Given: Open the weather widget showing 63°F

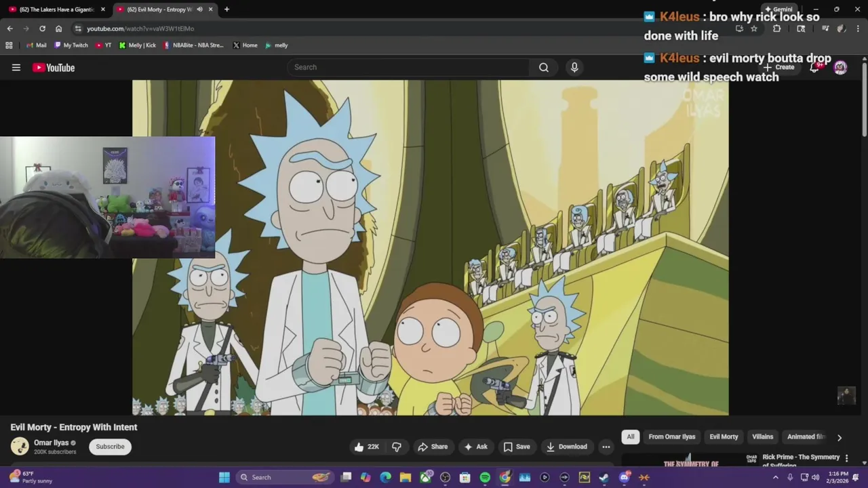Looking at the screenshot, I should tap(31, 477).
